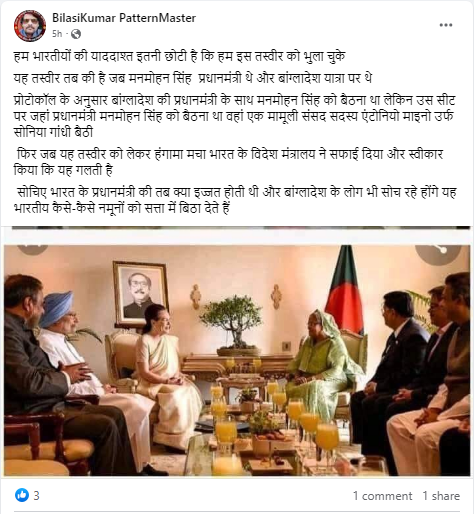Click the author name BilasiKumar PatternMaster

pyautogui.click(x=124, y=18)
